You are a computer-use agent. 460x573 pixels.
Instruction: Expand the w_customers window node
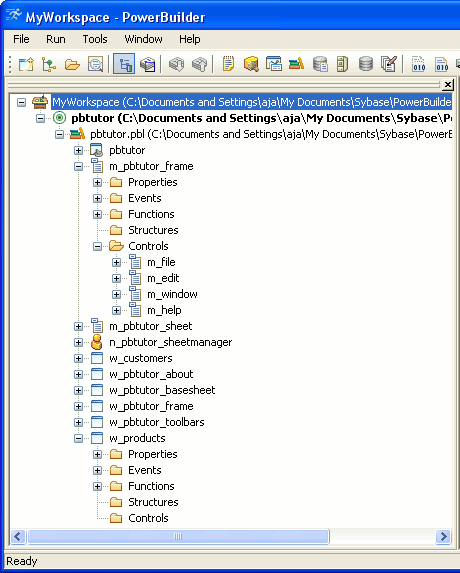(79, 358)
